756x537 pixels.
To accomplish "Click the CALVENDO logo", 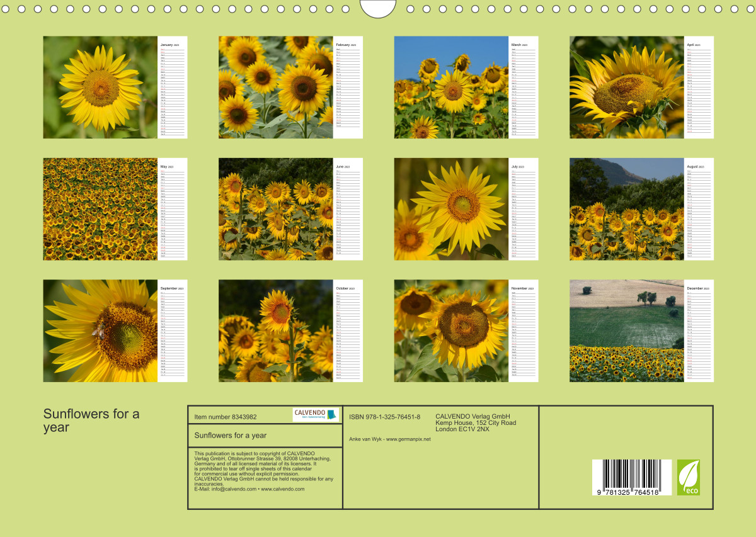I will click(316, 414).
